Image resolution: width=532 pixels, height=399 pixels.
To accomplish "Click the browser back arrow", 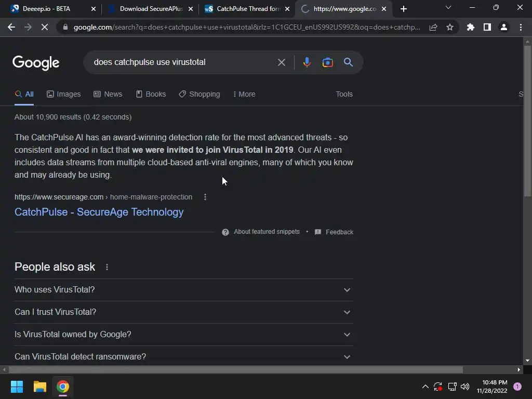I will click(x=11, y=27).
